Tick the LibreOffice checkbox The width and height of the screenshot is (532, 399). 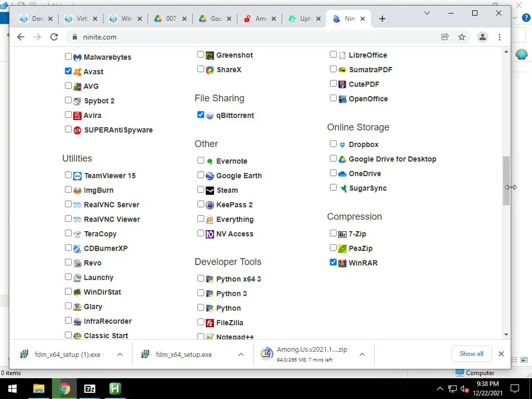(x=333, y=54)
